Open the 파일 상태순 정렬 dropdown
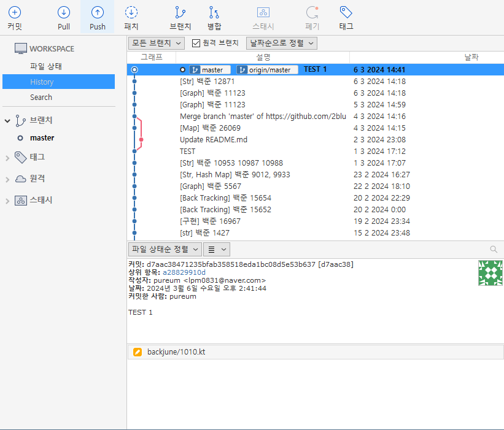Viewport: 504px width, 430px height. [x=165, y=249]
